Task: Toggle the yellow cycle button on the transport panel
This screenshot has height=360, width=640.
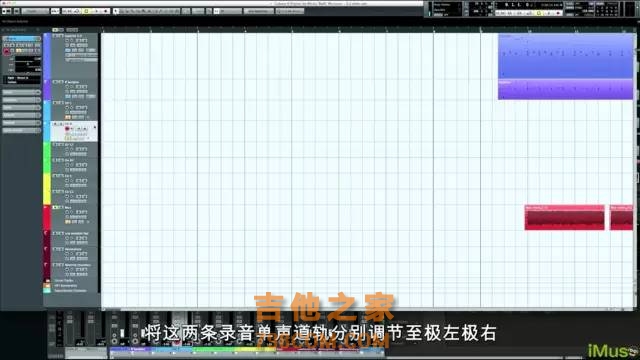Action: pyautogui.click(x=539, y=13)
